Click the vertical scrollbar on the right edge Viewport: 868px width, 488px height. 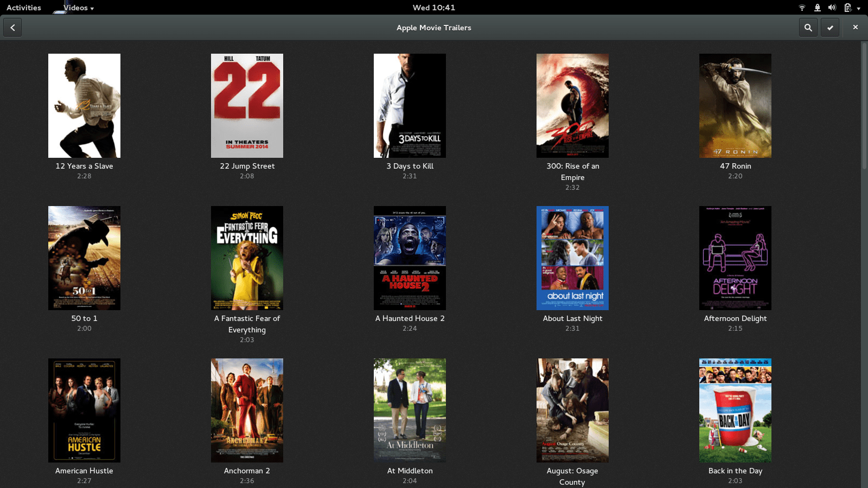[864, 106]
